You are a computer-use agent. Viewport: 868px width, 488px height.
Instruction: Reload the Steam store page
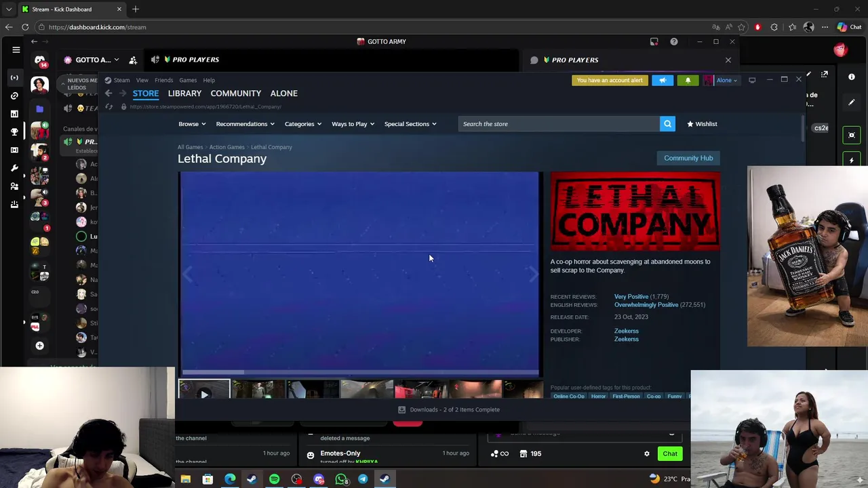109,107
